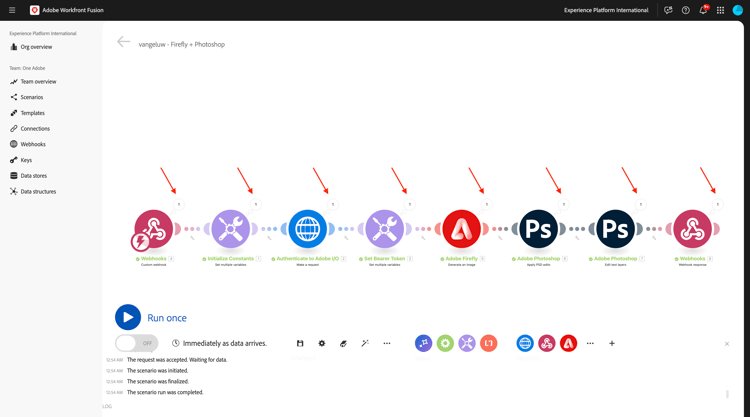The image size is (750, 417).
Task: Open execution bubble above Authenticate to Adobe I/O
Action: 333,204
